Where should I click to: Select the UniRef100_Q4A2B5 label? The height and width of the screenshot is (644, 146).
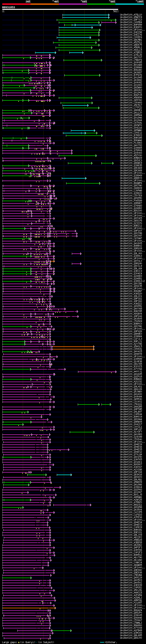(131, 407)
